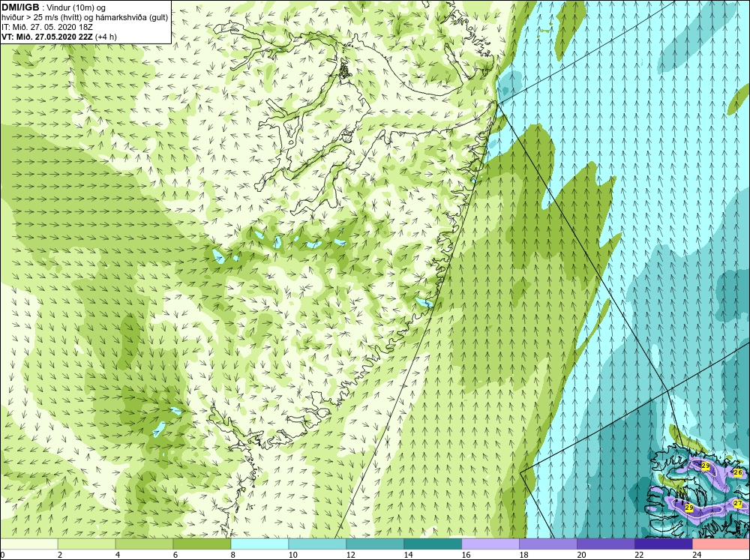This screenshot has height=560, width=750.
Task: Click the 0–2 m/s palest legend swatch
Action: pos(28,544)
